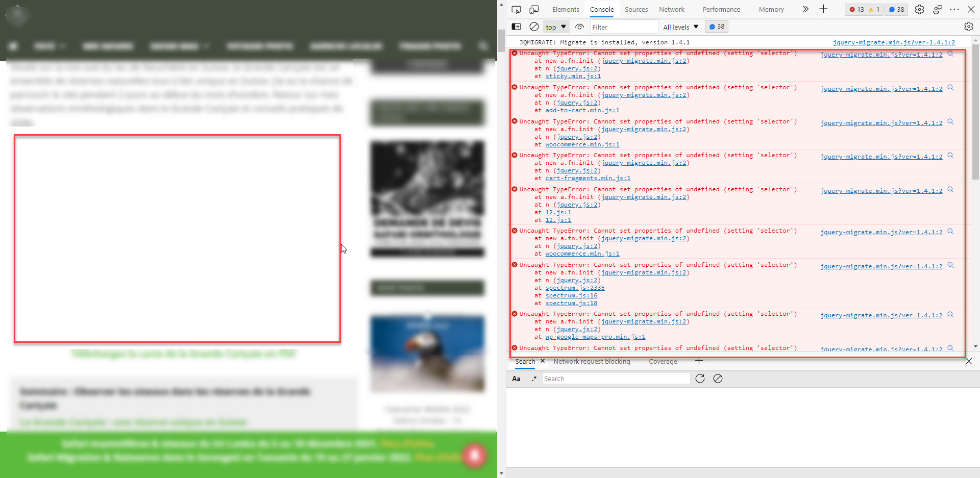Switch to the Sources tab
980x478 pixels.
[635, 9]
